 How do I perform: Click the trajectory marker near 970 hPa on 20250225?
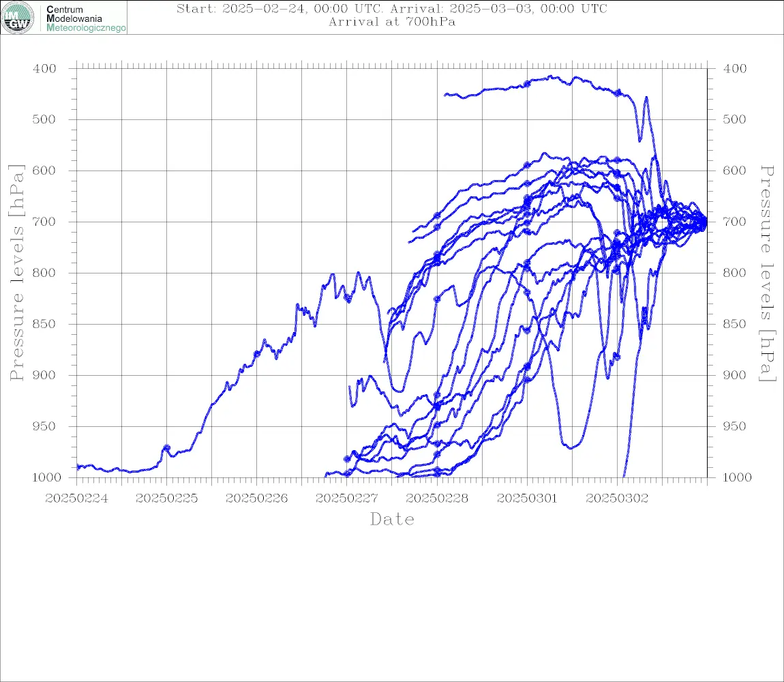pyautogui.click(x=167, y=448)
